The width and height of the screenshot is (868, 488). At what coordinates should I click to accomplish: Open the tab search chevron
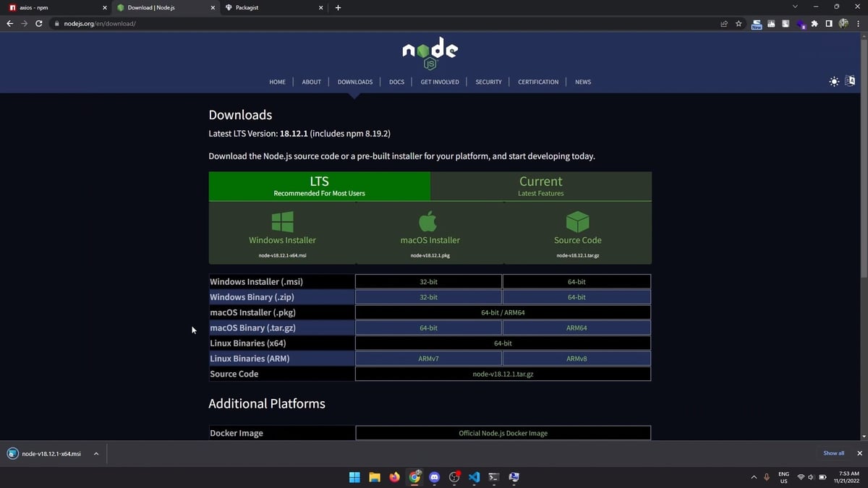tap(796, 7)
